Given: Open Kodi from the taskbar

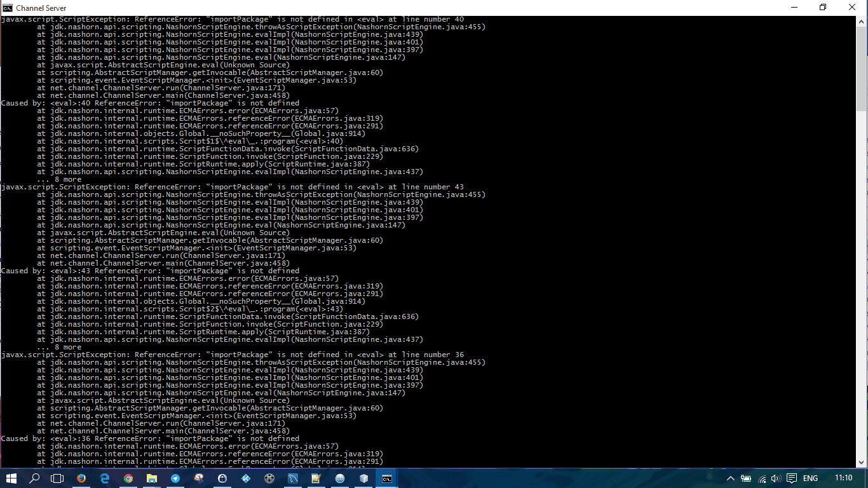Looking at the screenshot, I should (246, 478).
